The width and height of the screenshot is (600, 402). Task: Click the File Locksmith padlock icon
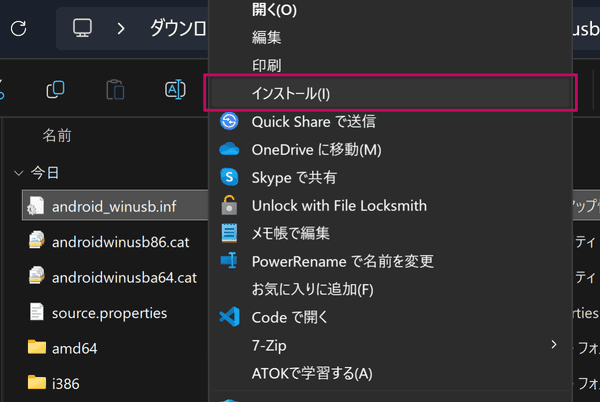pyautogui.click(x=229, y=205)
